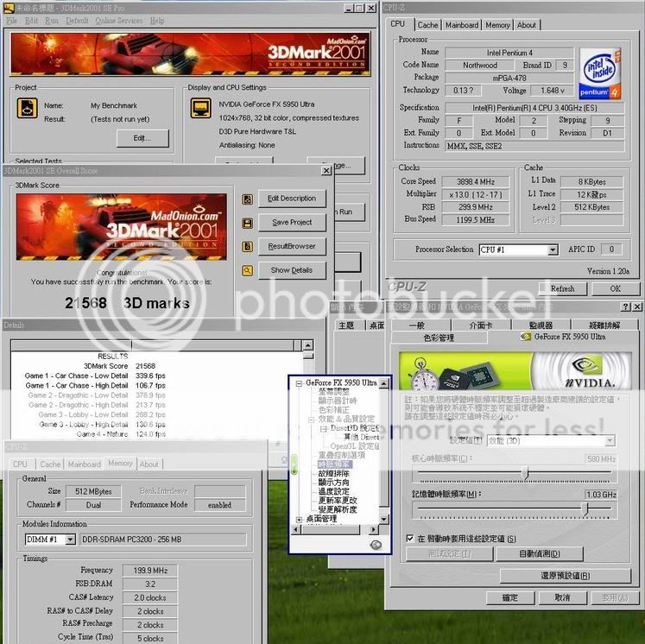Collapse the 效能 & 品質設定 tree node
The height and width of the screenshot is (644, 645).
(312, 420)
